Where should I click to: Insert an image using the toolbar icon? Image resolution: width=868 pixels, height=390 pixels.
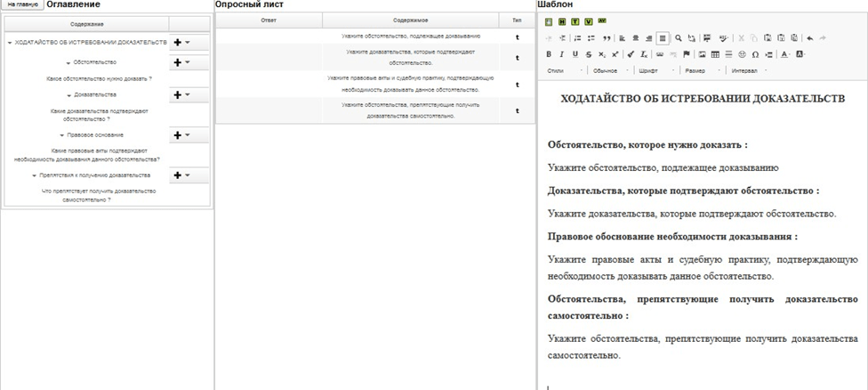[x=702, y=54]
